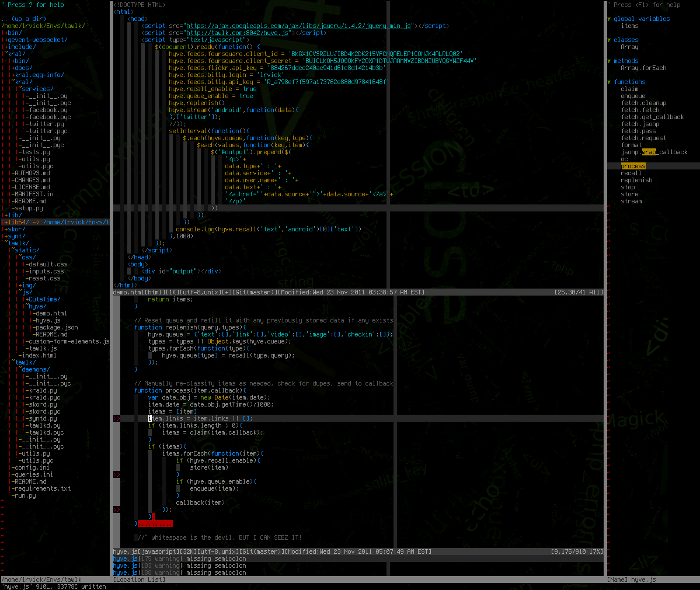Image resolution: width=700 pixels, height=590 pixels.
Task: Jump to the jsonp.wrap_callback function tag
Action: pos(654,152)
